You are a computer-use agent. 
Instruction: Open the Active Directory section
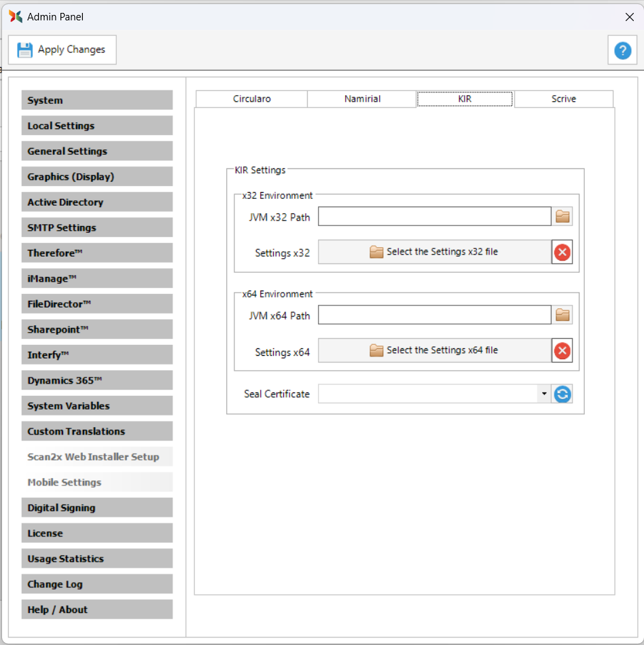click(x=97, y=202)
